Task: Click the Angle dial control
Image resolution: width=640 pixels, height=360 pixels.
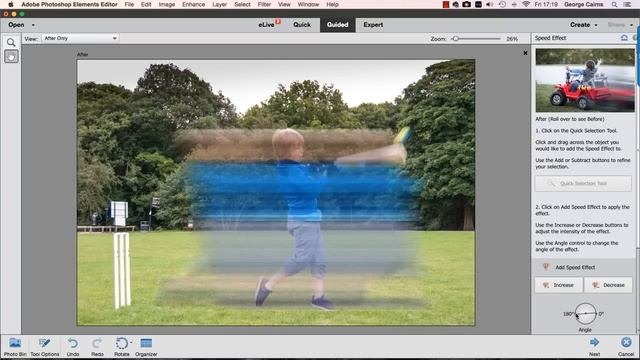Action: click(585, 314)
